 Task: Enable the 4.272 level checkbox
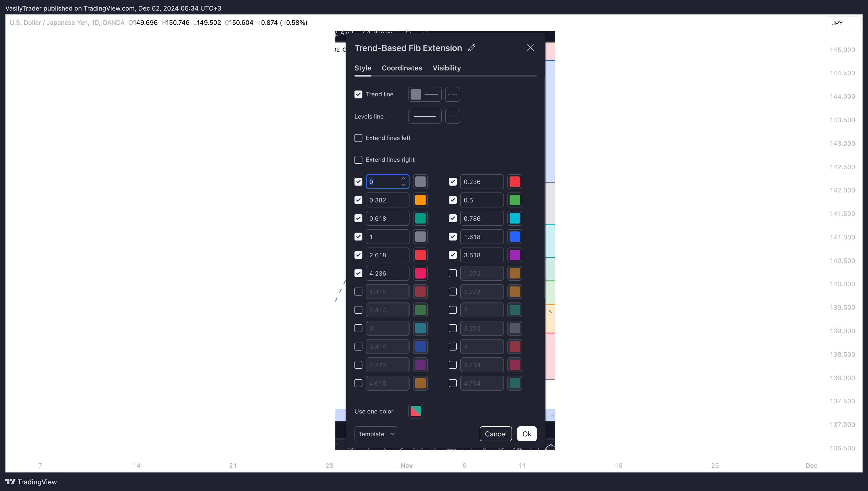(x=358, y=365)
